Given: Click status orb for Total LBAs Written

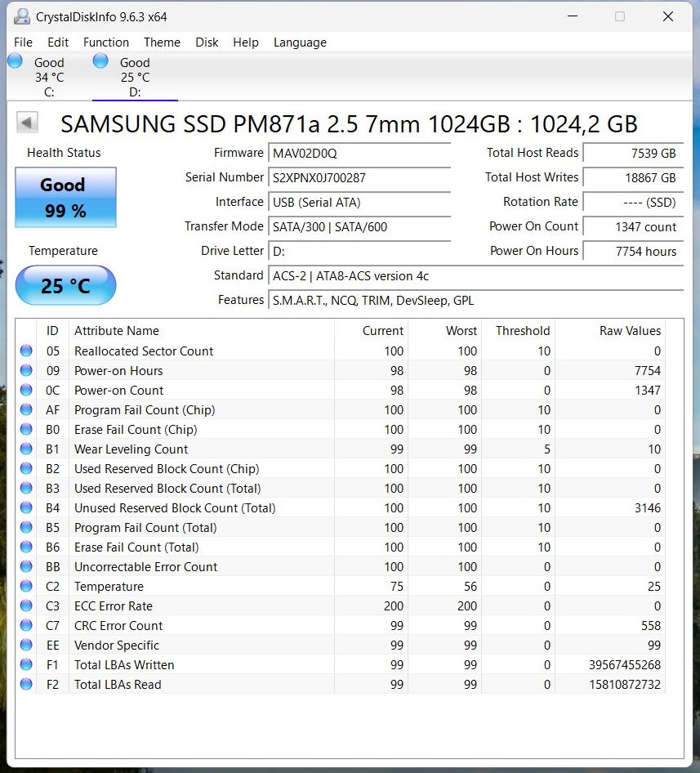Looking at the screenshot, I should point(26,664).
